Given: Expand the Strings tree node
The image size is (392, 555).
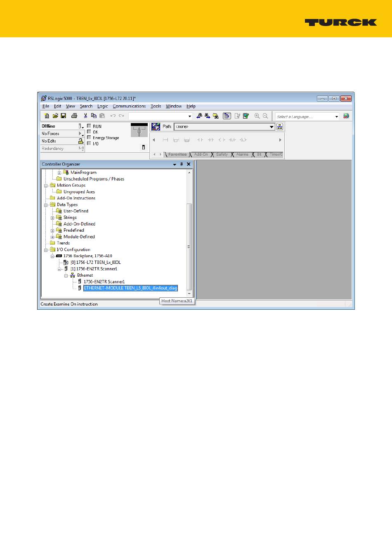Looking at the screenshot, I should [53, 218].
